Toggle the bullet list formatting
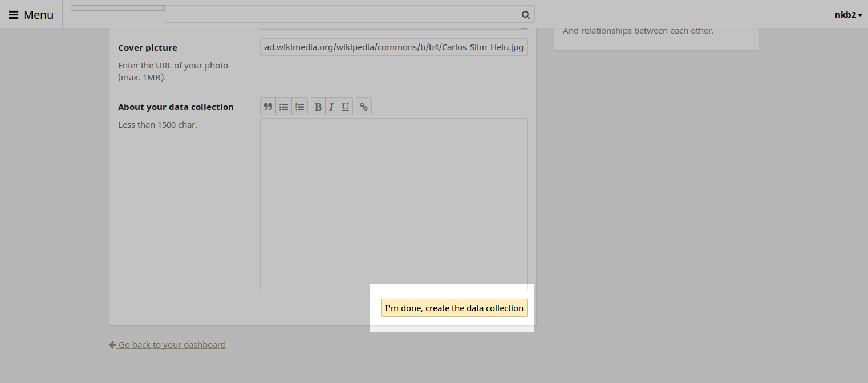 click(283, 106)
